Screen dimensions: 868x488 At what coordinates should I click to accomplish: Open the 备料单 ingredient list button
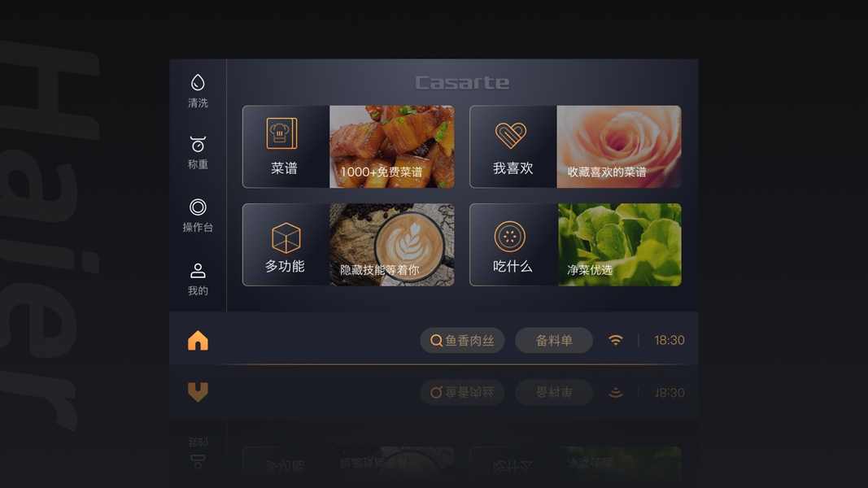tap(553, 340)
